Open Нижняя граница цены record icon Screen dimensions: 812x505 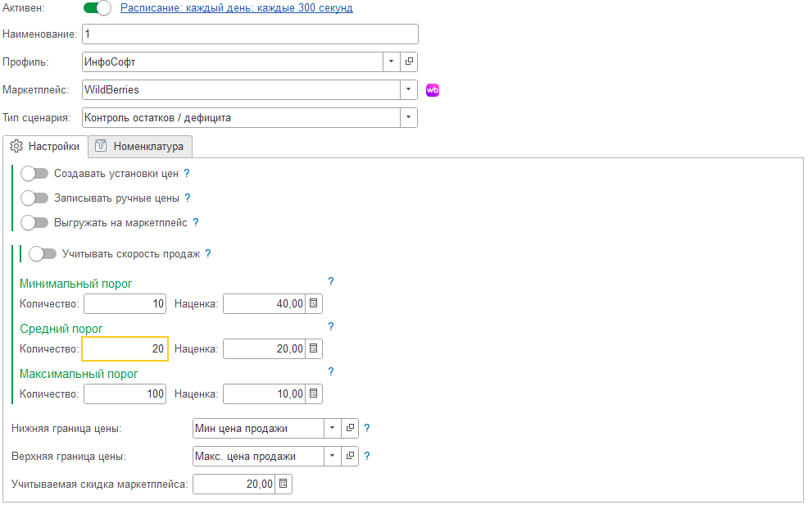[x=350, y=428]
